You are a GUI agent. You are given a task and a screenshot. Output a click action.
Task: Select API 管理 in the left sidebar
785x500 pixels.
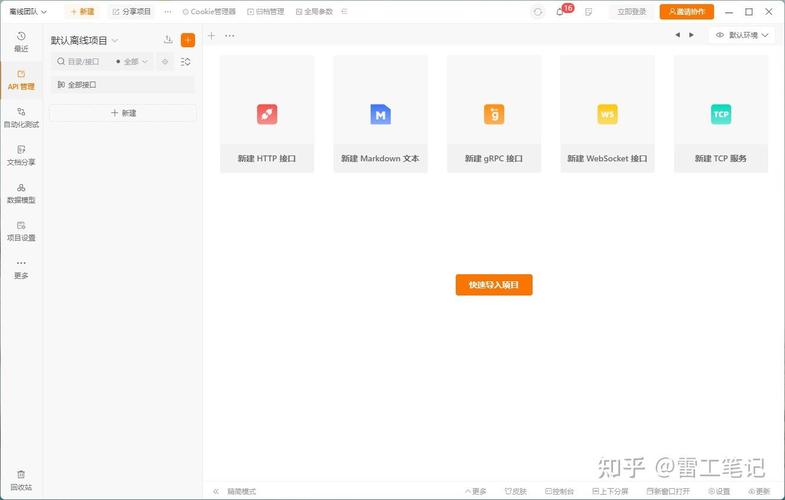(21, 80)
